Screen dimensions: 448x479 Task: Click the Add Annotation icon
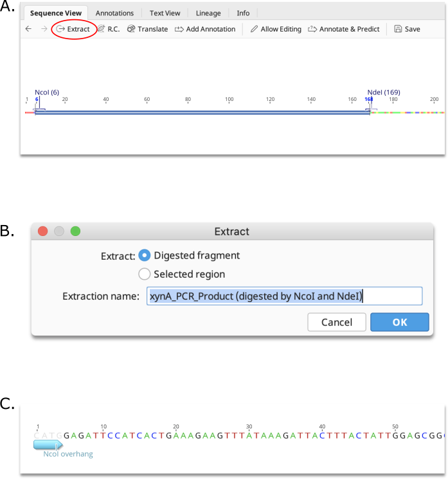tap(179, 29)
